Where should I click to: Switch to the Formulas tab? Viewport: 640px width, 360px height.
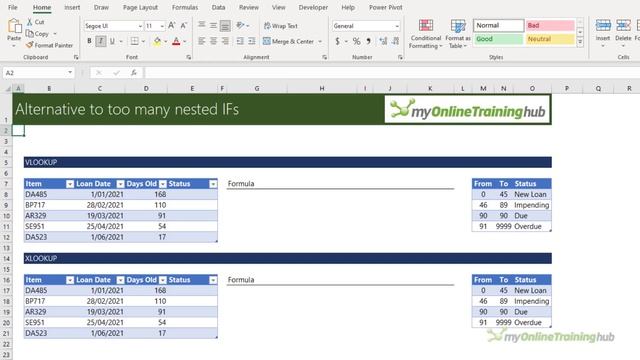pos(184,7)
